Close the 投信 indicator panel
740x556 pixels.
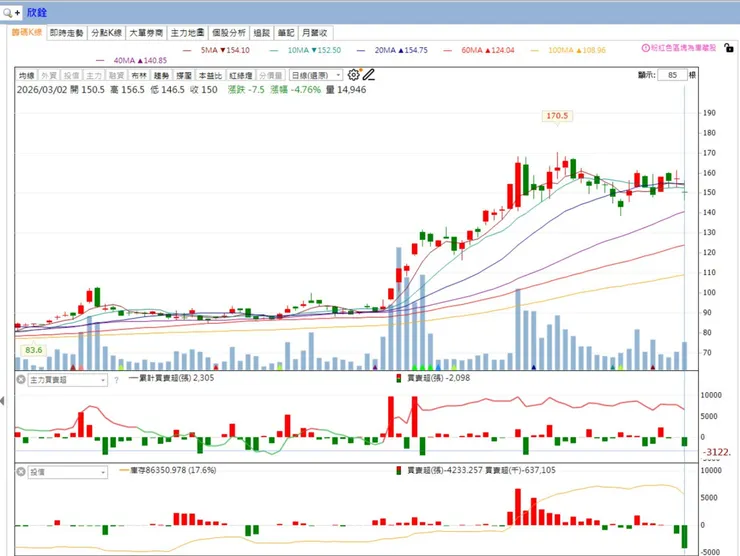click(21, 472)
